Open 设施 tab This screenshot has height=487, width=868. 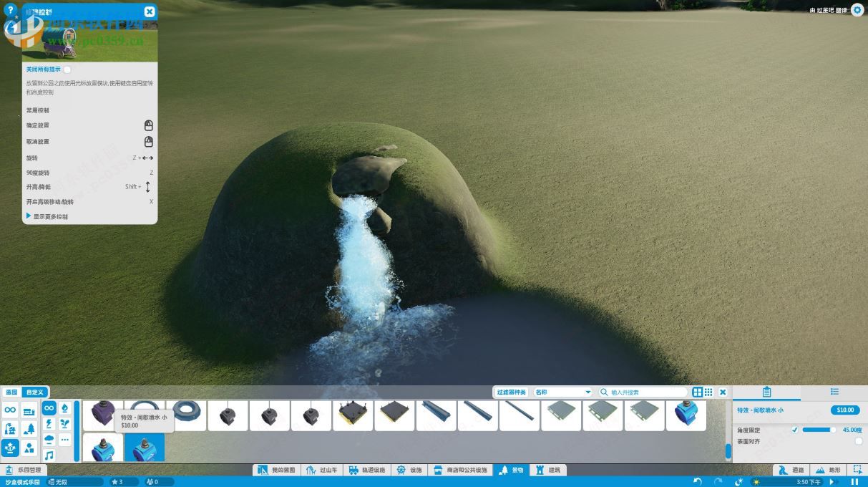tap(411, 471)
